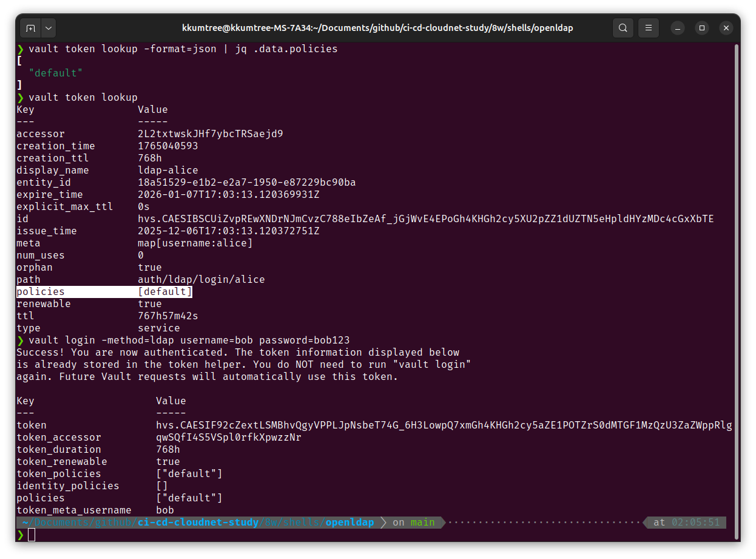This screenshot has height=559, width=756.
Task: Click the issue_time value 2025-12-06T17:03:13.120372751Z
Action: 229,231
